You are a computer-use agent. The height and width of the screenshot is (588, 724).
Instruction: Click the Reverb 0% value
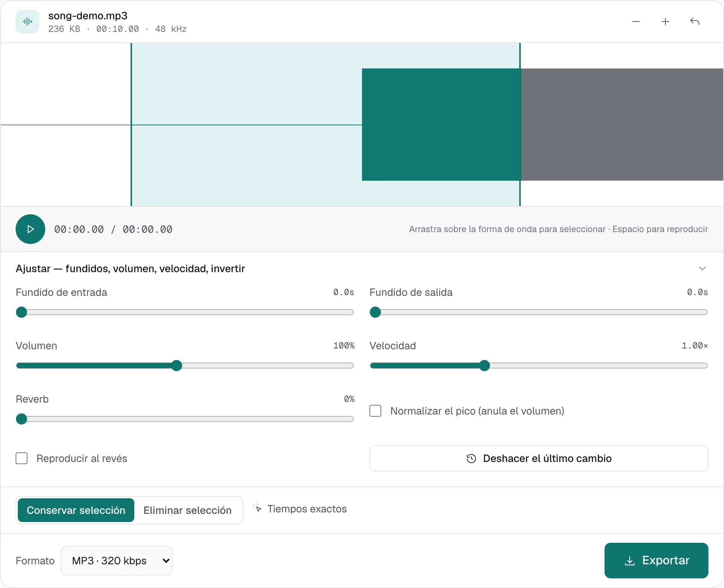click(349, 399)
